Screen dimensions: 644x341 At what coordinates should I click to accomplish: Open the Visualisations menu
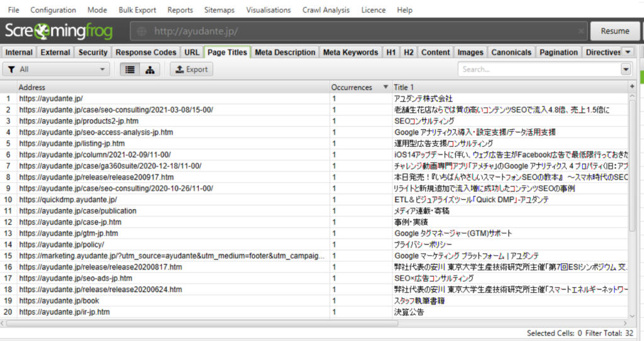coord(268,10)
